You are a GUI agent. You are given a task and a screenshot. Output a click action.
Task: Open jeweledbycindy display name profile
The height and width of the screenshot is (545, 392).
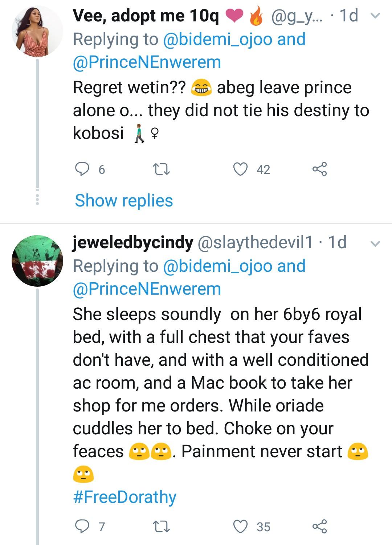(133, 242)
